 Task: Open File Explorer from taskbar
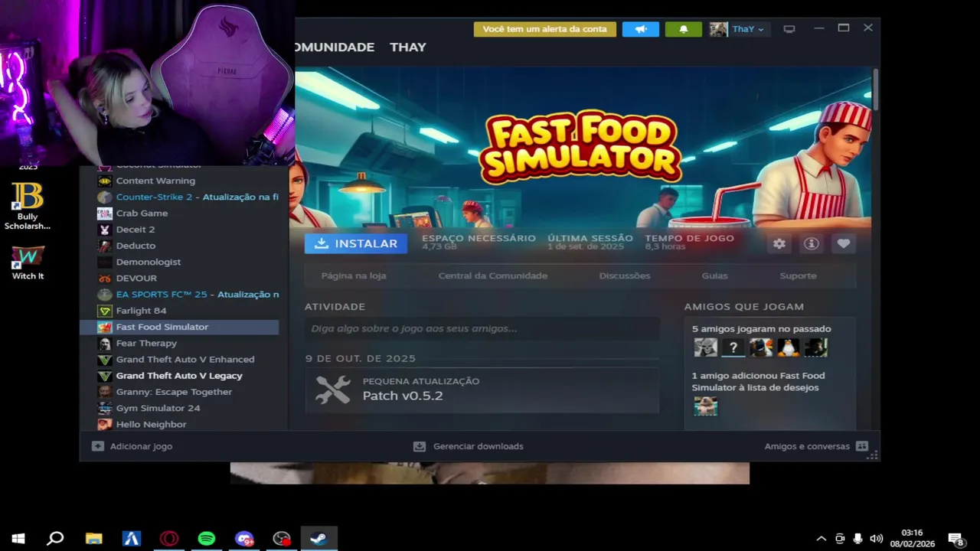pos(93,539)
